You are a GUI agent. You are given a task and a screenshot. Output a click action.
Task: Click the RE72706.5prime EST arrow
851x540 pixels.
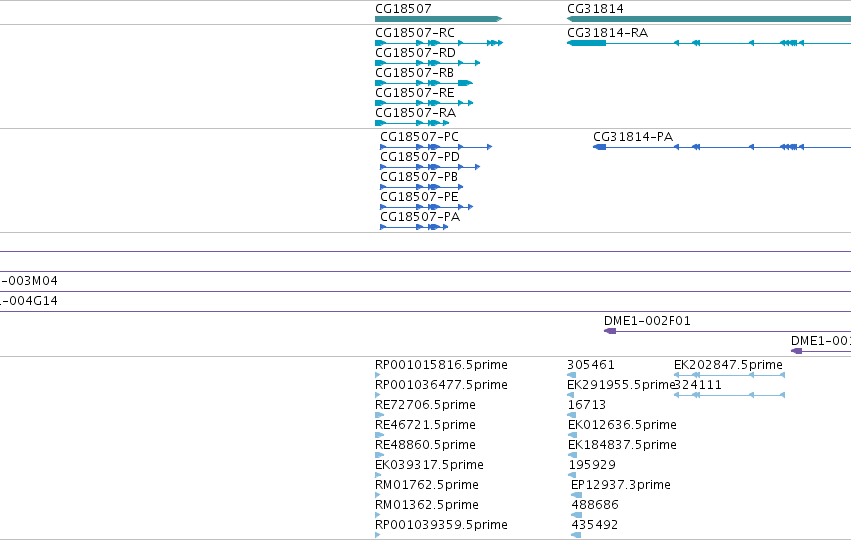379,415
